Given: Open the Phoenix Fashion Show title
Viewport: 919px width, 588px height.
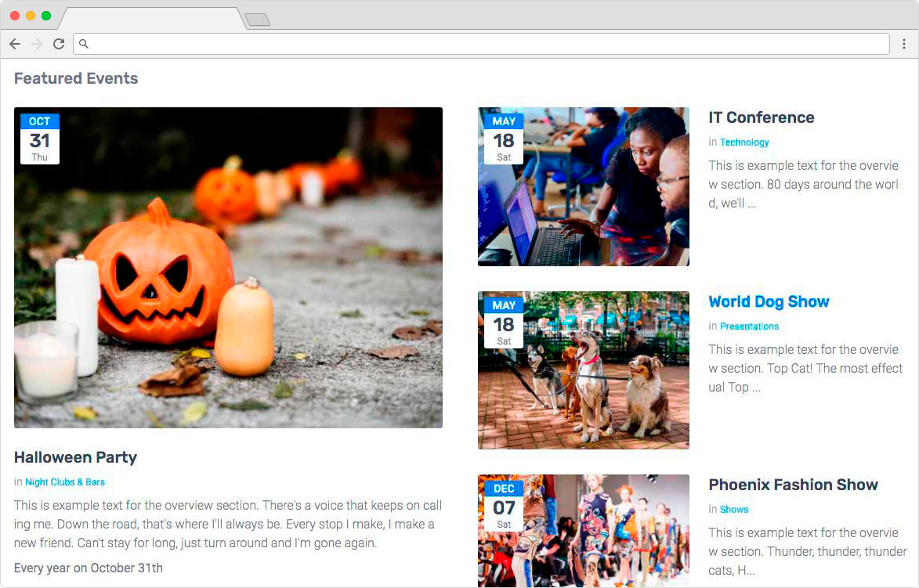Looking at the screenshot, I should tap(793, 485).
